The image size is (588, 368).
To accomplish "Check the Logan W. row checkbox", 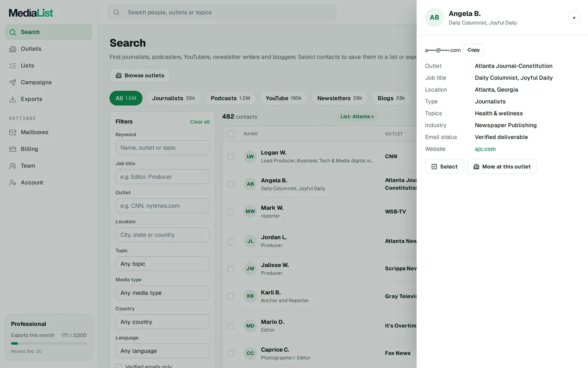I will 231,157.
